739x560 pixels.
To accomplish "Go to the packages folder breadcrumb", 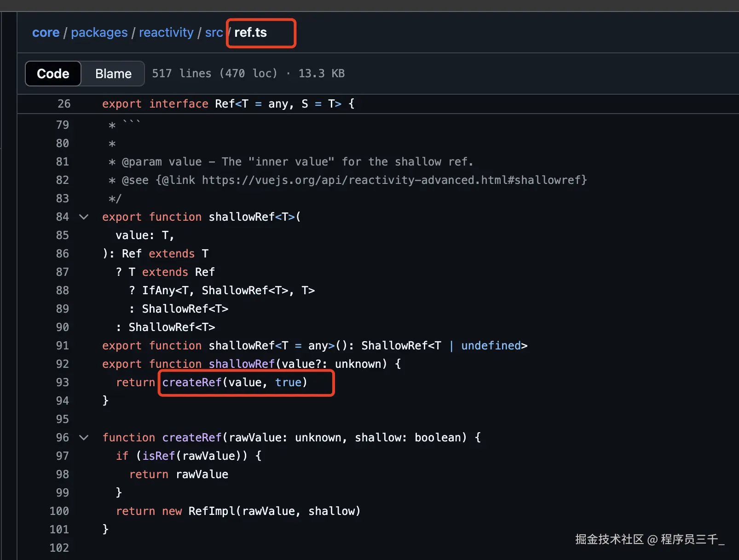I will pyautogui.click(x=99, y=33).
